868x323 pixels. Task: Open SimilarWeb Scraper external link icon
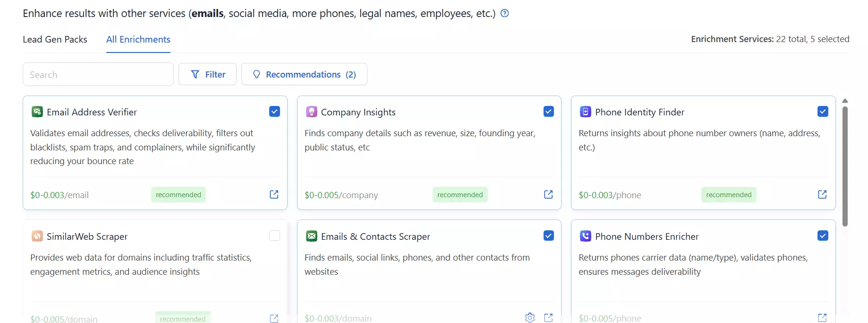(x=274, y=318)
